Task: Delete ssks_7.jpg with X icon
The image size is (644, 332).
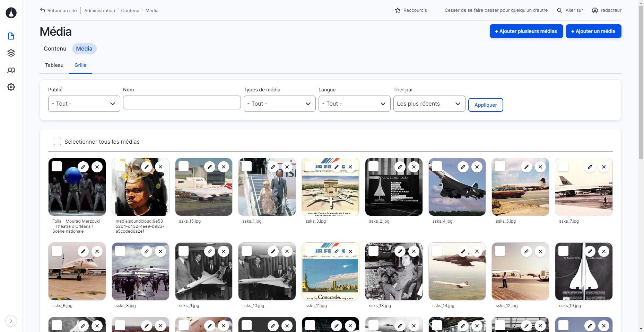Action: pyautogui.click(x=604, y=167)
